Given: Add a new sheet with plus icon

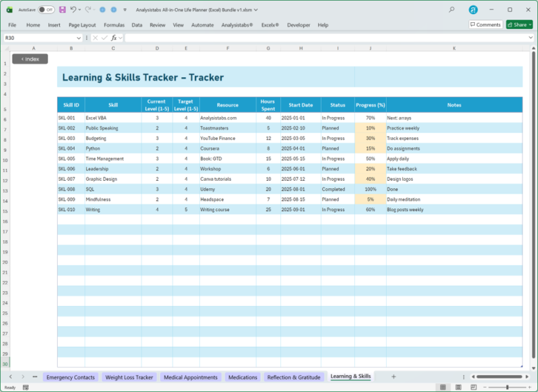Looking at the screenshot, I should [x=393, y=377].
